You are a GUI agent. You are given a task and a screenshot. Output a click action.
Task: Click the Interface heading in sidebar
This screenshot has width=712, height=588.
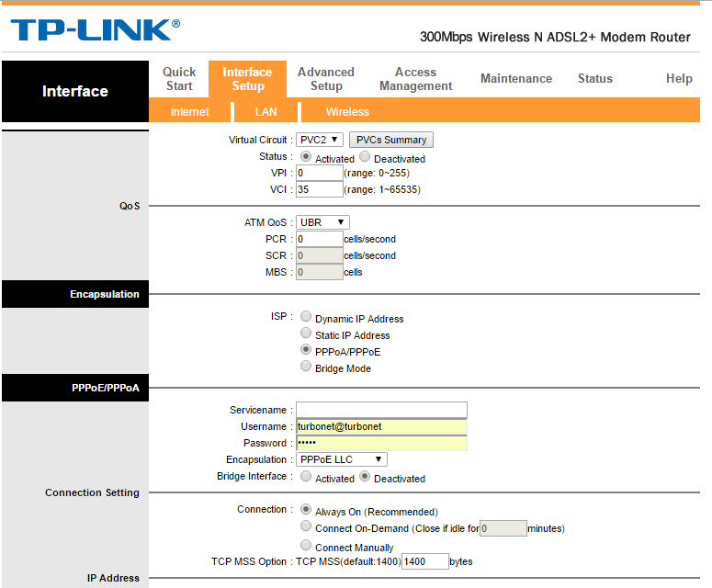coord(75,91)
